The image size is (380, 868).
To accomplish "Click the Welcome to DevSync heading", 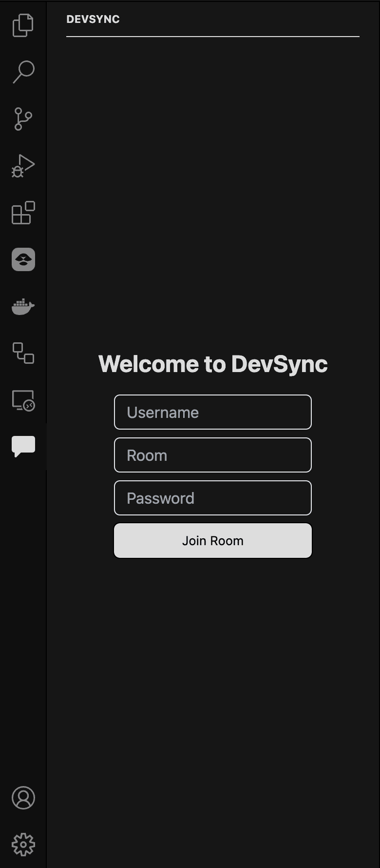I will tap(213, 364).
